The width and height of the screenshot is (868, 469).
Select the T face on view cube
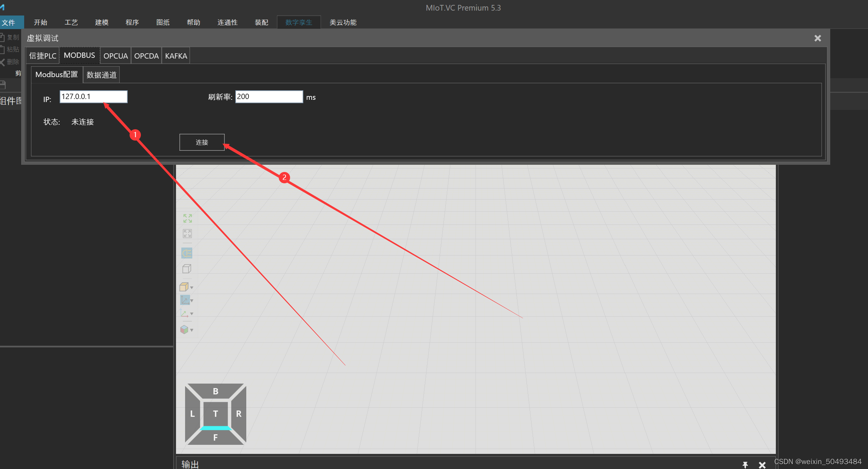215,413
